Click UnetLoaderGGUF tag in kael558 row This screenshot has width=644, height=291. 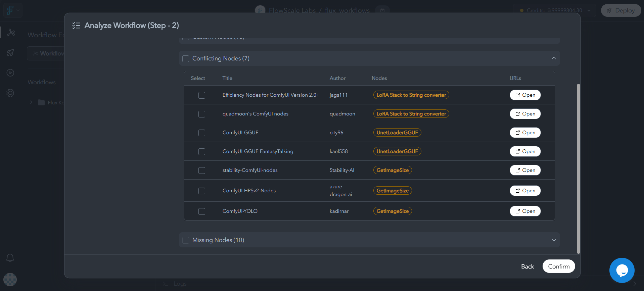[x=397, y=151]
